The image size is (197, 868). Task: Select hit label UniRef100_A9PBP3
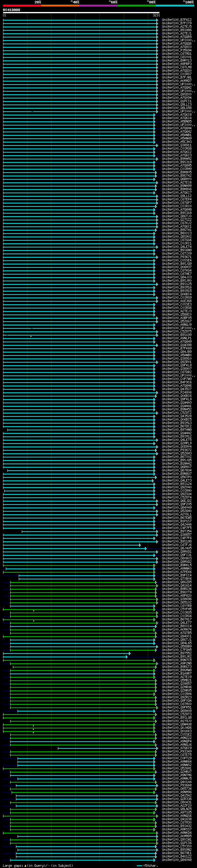click(177, 64)
